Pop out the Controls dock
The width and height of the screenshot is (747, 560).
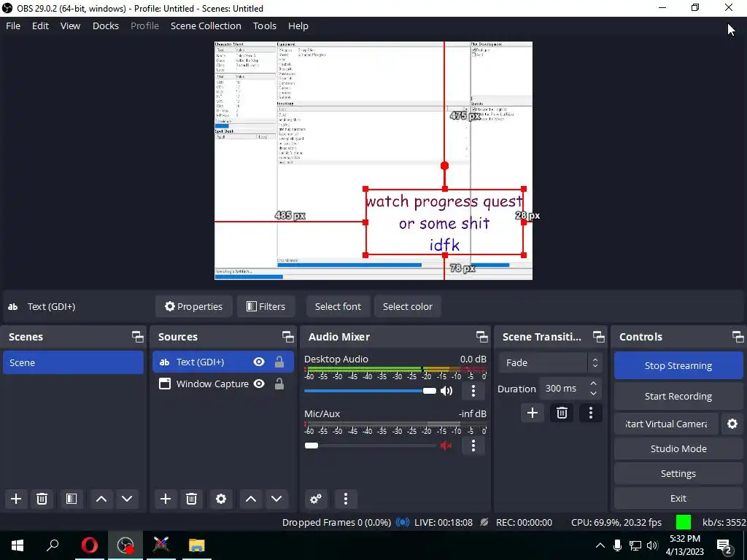tap(738, 337)
